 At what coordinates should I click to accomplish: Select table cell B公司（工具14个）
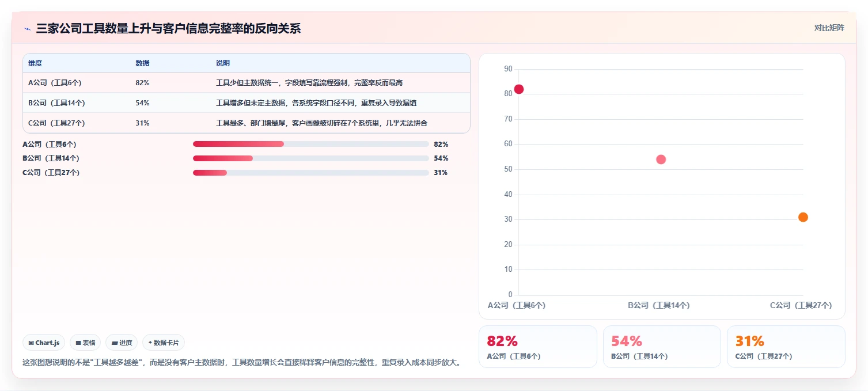56,103
